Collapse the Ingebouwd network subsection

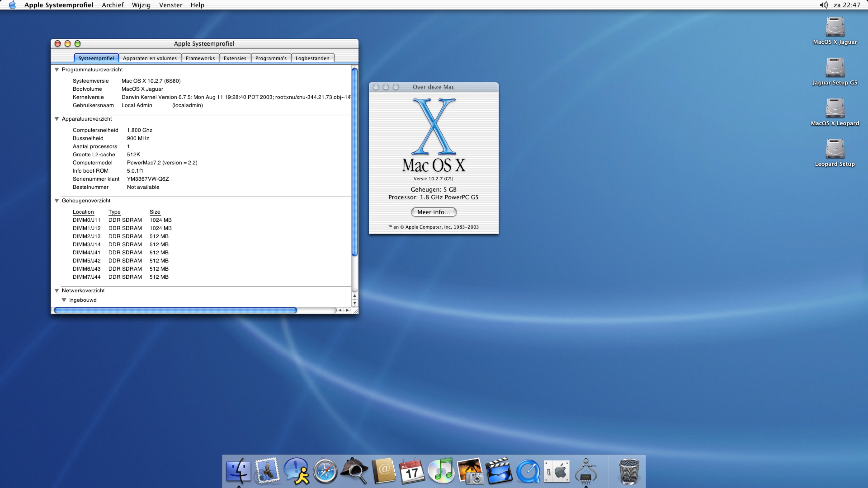coord(64,300)
